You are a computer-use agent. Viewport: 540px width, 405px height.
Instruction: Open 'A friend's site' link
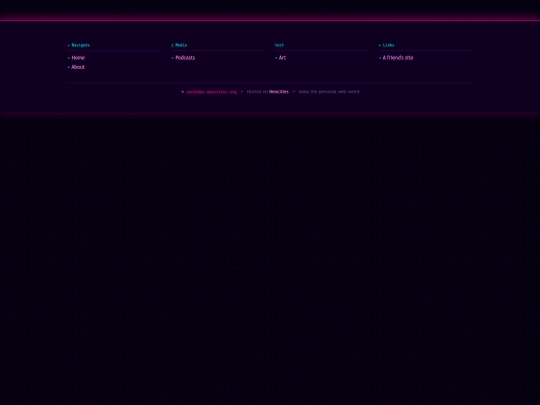[x=398, y=58]
